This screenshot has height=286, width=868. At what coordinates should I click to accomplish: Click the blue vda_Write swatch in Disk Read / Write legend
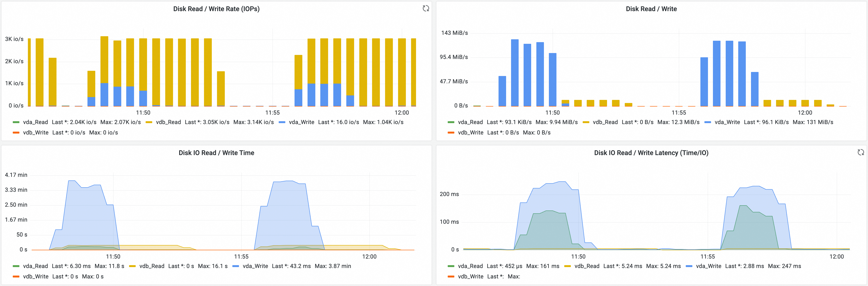(x=707, y=122)
